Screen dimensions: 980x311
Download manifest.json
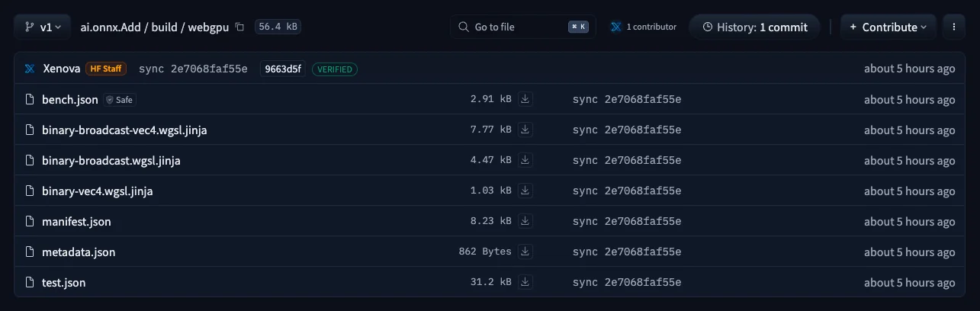pos(525,221)
